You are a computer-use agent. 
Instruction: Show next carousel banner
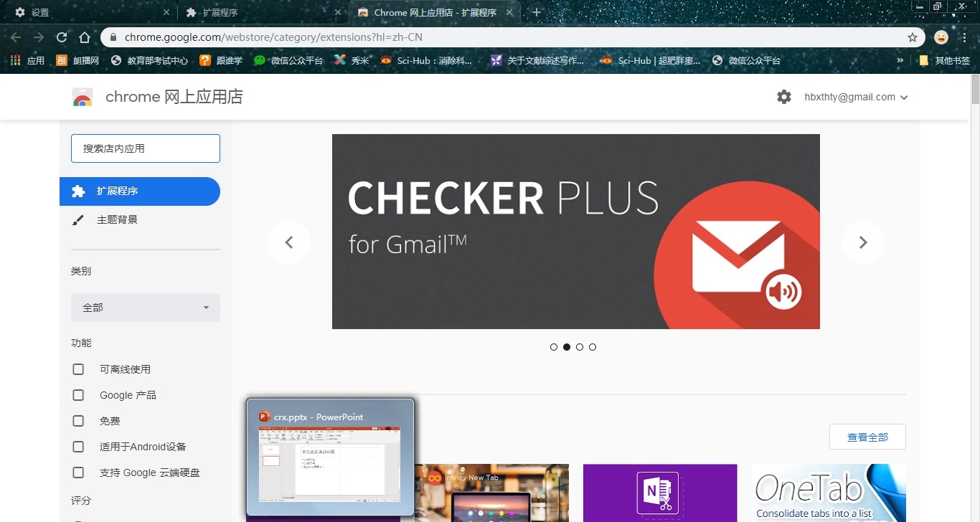(863, 242)
